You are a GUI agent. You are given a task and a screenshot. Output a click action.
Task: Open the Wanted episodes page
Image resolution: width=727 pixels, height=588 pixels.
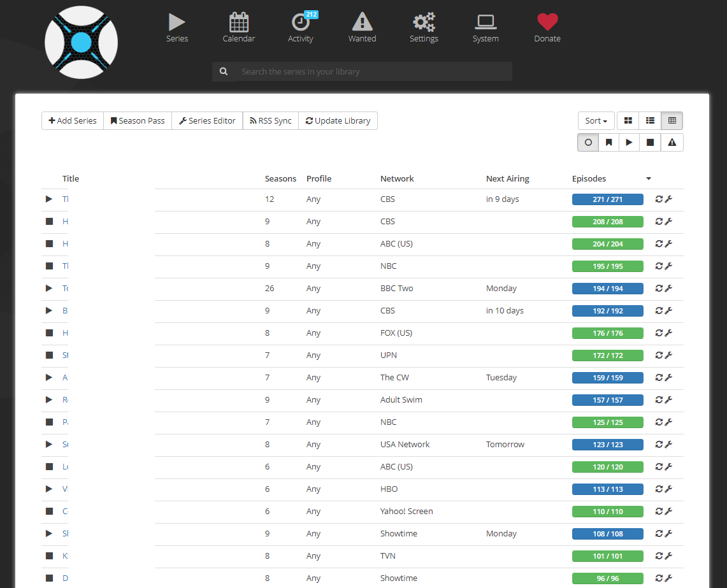pyautogui.click(x=362, y=28)
